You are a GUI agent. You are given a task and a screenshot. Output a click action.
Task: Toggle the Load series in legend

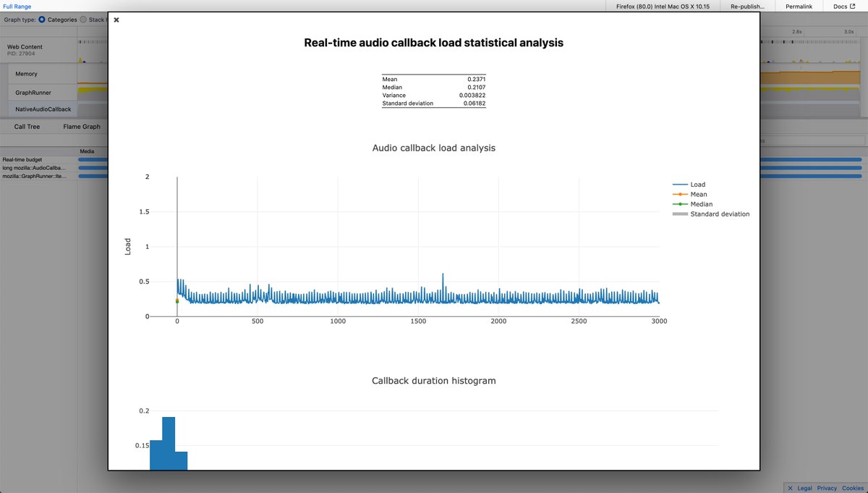(x=689, y=185)
